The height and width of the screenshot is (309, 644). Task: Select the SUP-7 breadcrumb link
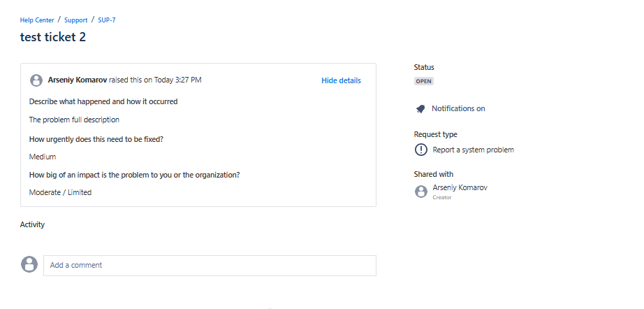click(x=107, y=20)
